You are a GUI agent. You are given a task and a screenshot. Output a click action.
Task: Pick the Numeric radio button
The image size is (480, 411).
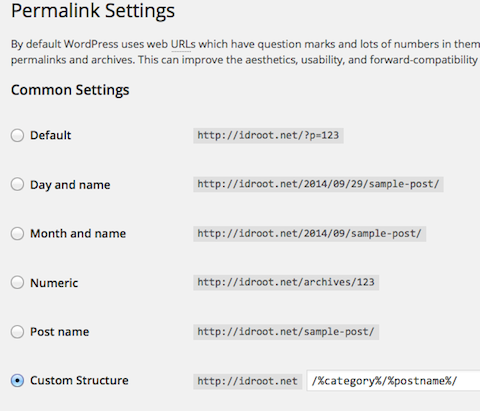[x=17, y=282]
